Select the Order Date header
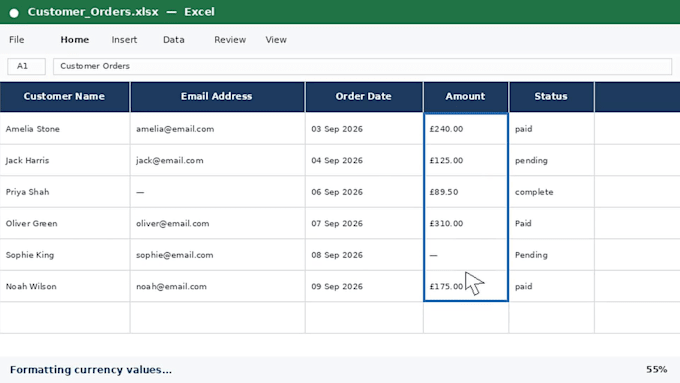Screen dimensions: 680x383 pyautogui.click(x=364, y=96)
